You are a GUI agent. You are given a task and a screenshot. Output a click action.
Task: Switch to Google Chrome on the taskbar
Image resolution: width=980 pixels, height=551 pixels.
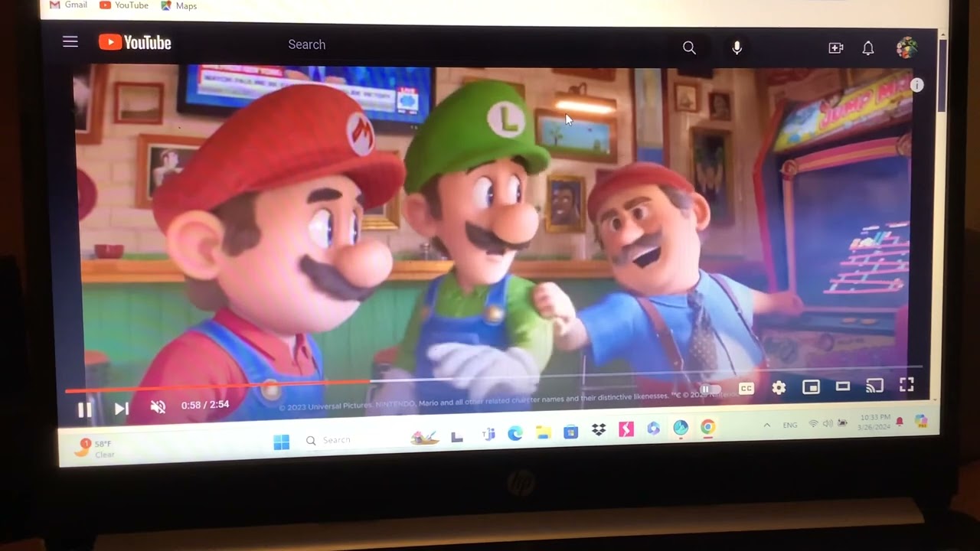click(708, 427)
